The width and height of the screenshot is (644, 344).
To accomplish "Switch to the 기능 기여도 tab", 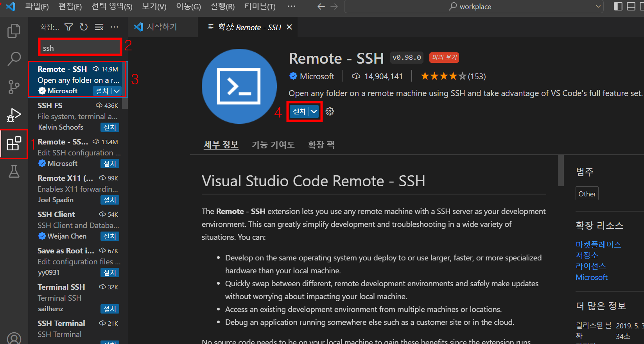I will pyautogui.click(x=273, y=145).
